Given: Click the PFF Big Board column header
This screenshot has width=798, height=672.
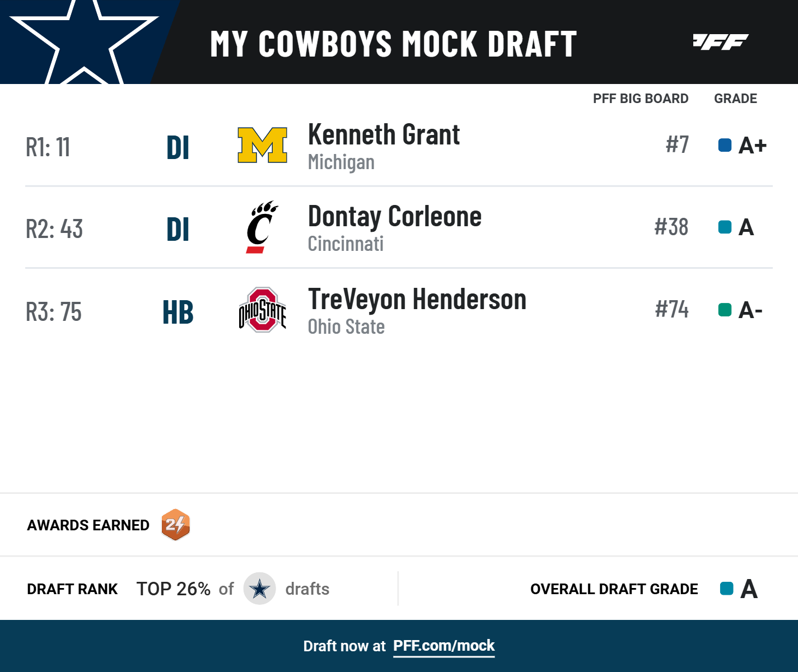Looking at the screenshot, I should coord(640,99).
